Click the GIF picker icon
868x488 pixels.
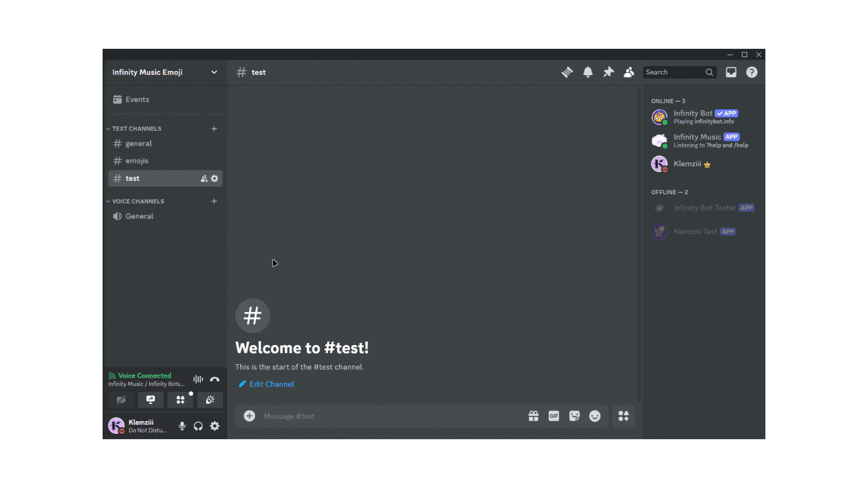554,416
